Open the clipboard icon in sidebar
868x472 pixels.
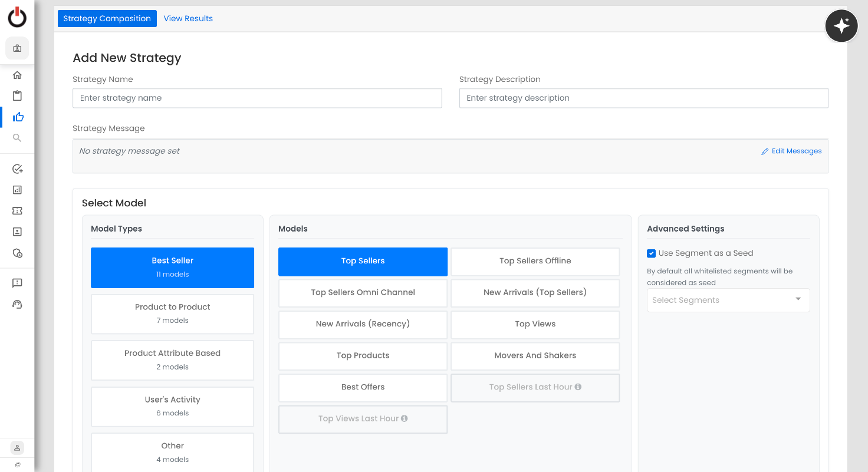17,95
